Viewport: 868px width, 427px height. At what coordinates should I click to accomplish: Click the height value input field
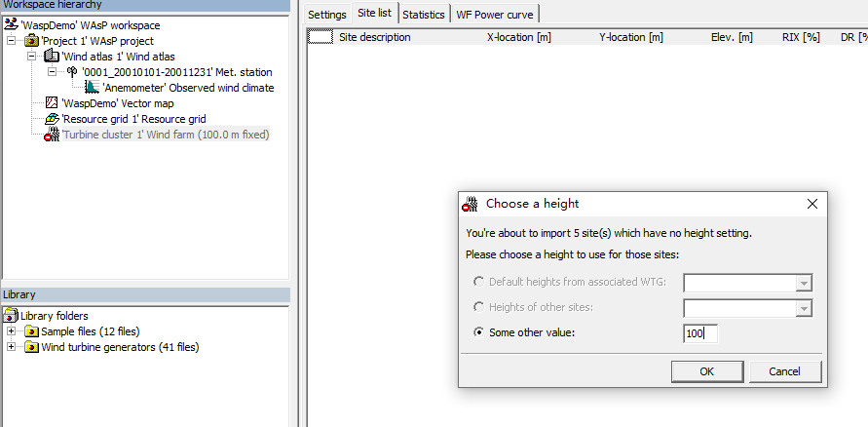point(699,333)
